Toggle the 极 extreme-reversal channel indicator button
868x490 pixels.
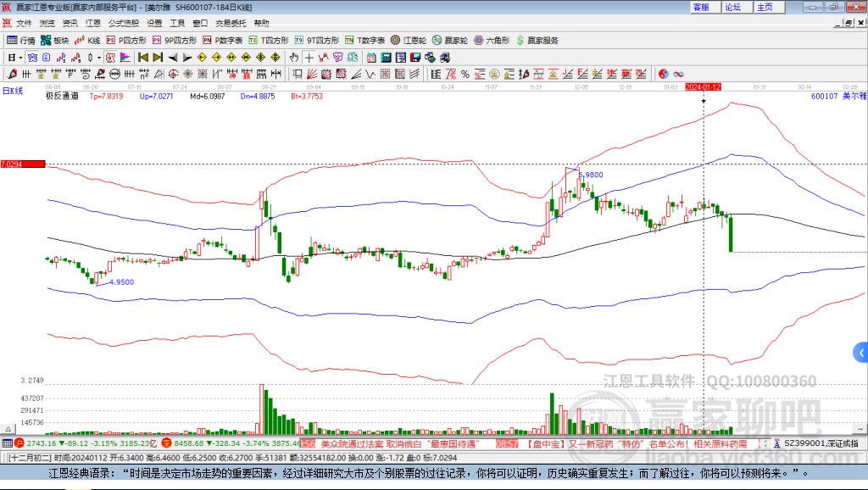click(111, 58)
